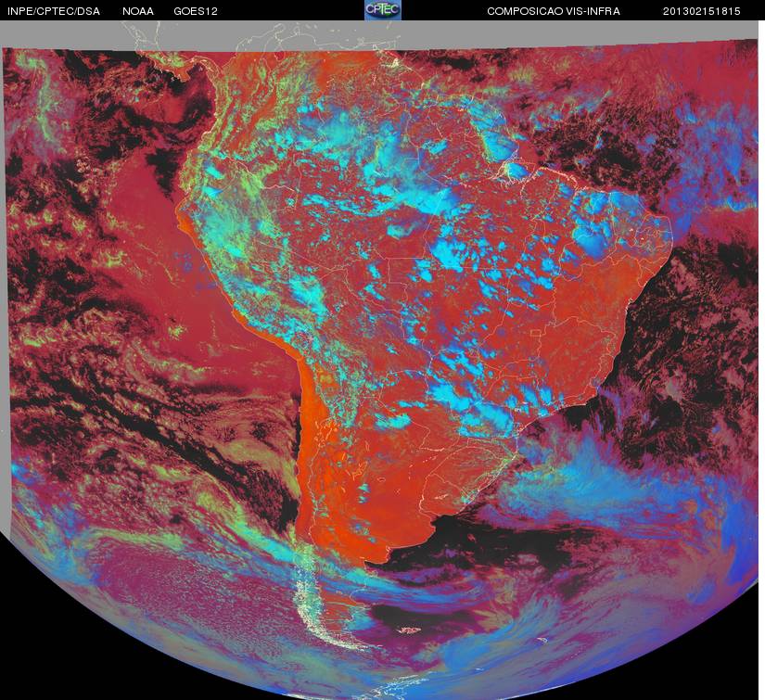Click the CPTEC logo in header

pos(383,10)
